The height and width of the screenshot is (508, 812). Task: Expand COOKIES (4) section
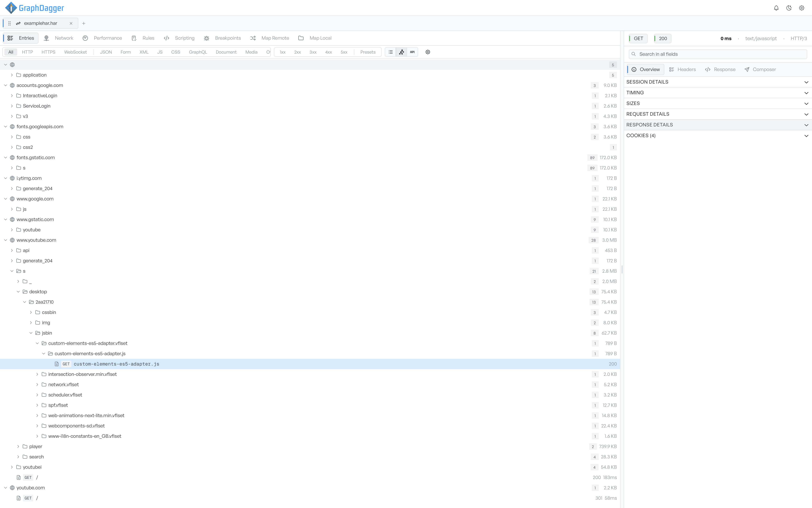pos(718,136)
